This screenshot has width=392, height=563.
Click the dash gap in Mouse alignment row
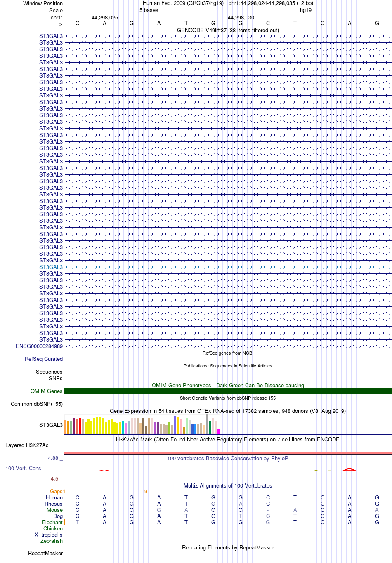[x=268, y=510]
